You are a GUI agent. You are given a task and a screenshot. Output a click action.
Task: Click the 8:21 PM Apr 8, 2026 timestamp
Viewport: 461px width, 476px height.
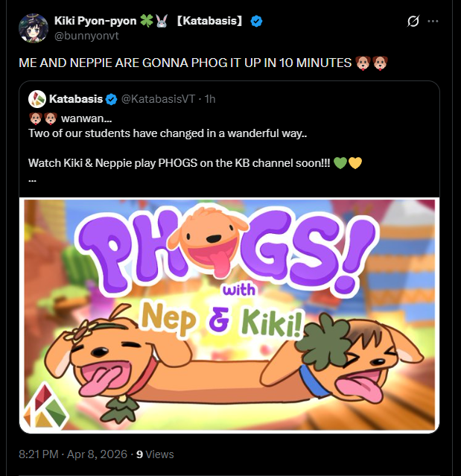click(x=73, y=454)
